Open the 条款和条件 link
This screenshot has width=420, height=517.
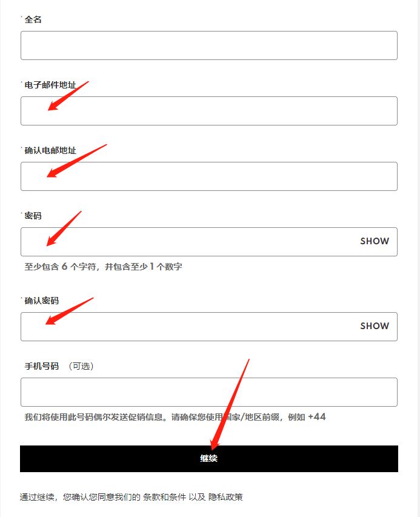(x=164, y=496)
